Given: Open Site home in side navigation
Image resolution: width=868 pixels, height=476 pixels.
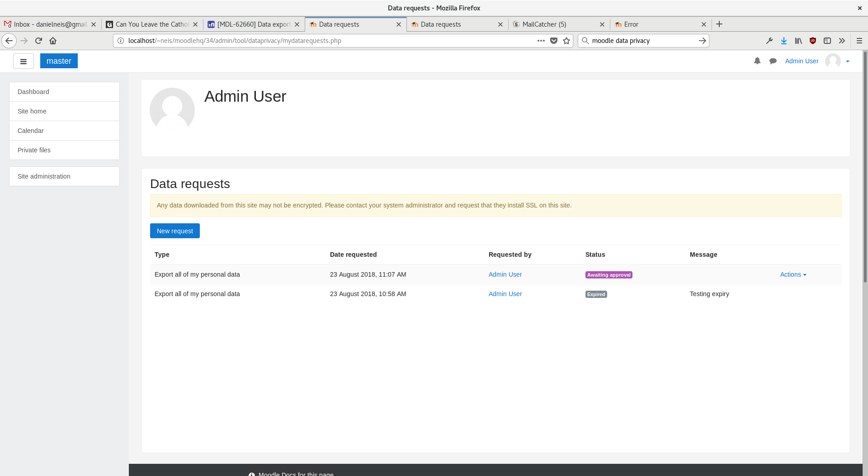Looking at the screenshot, I should tap(64, 111).
